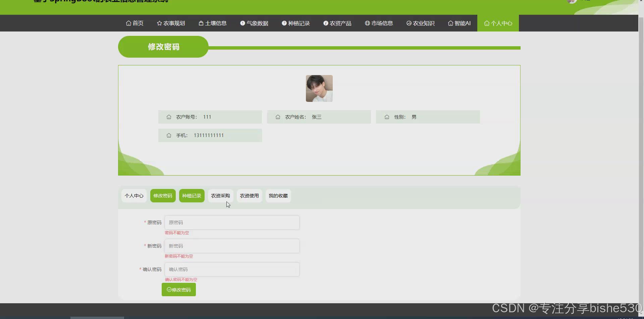
Task: Open the 首页 home navigation item
Action: pyautogui.click(x=135, y=23)
